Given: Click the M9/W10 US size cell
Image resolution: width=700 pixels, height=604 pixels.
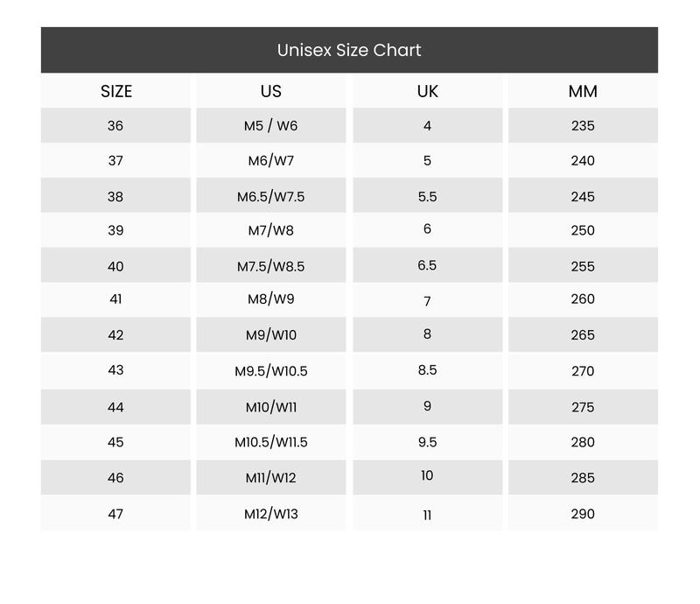Looking at the screenshot, I should pyautogui.click(x=271, y=334).
